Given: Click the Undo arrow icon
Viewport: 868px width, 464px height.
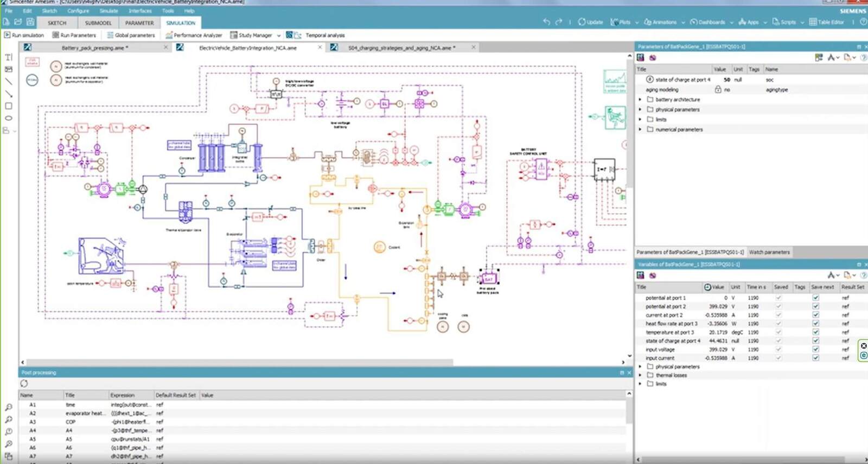Looking at the screenshot, I should [546, 22].
